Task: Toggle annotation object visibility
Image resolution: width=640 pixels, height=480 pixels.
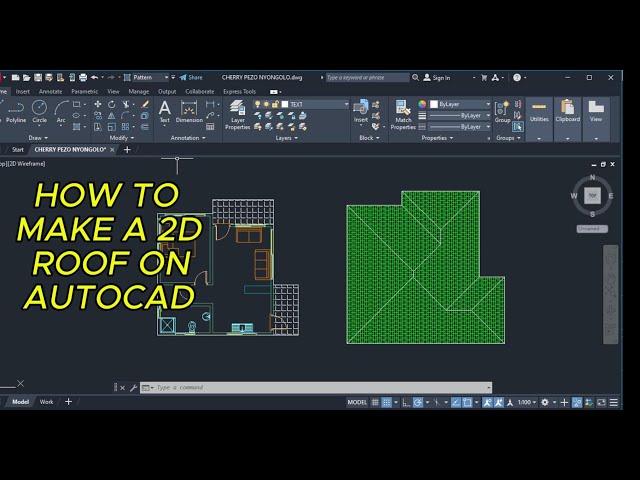Action: pyautogui.click(x=487, y=402)
